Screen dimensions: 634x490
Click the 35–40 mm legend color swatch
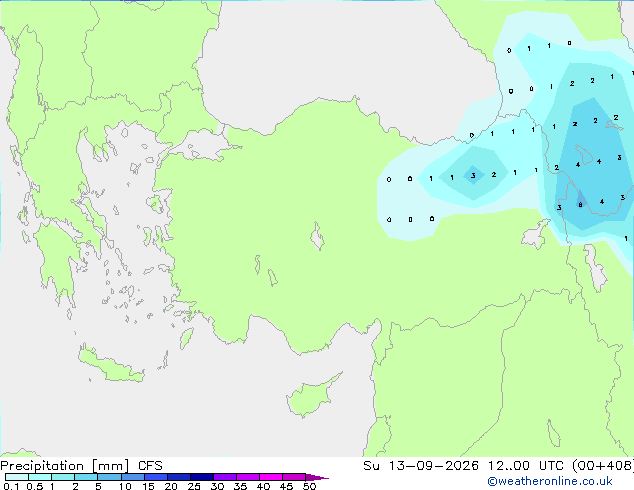coord(248,477)
